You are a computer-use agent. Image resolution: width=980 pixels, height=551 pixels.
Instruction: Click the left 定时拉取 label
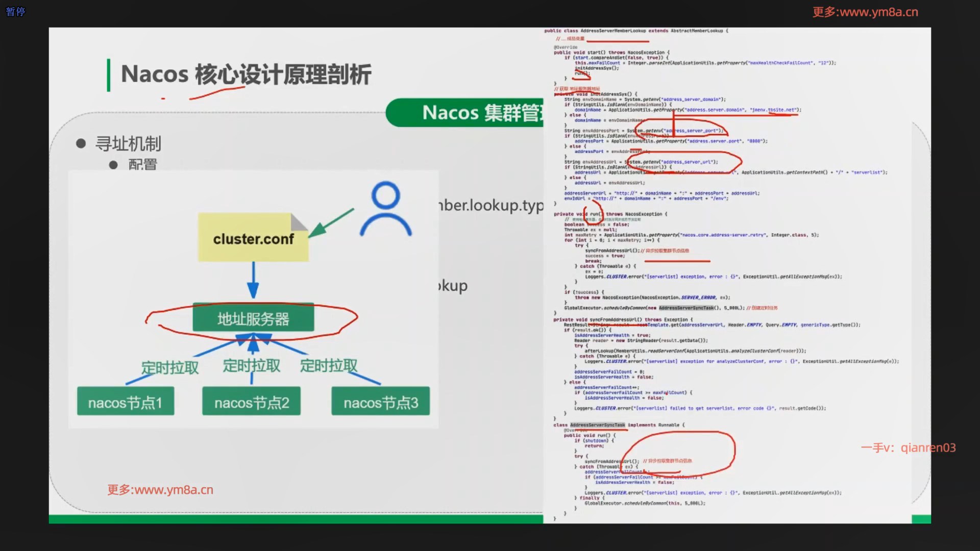click(169, 367)
